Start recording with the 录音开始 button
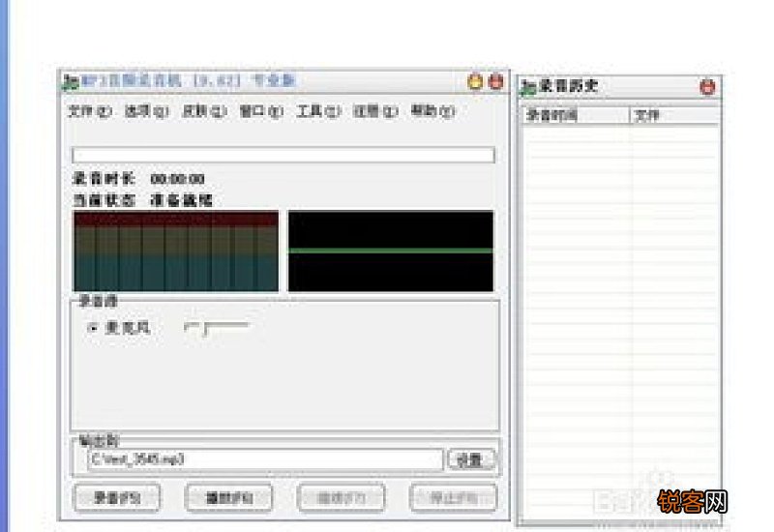The height and width of the screenshot is (532, 774). click(x=117, y=497)
